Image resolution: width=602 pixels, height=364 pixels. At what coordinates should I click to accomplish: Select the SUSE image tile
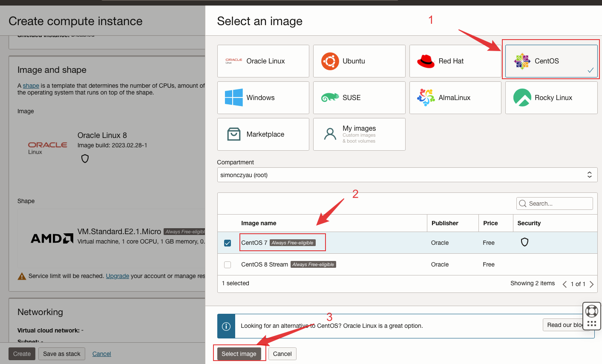pos(359,98)
